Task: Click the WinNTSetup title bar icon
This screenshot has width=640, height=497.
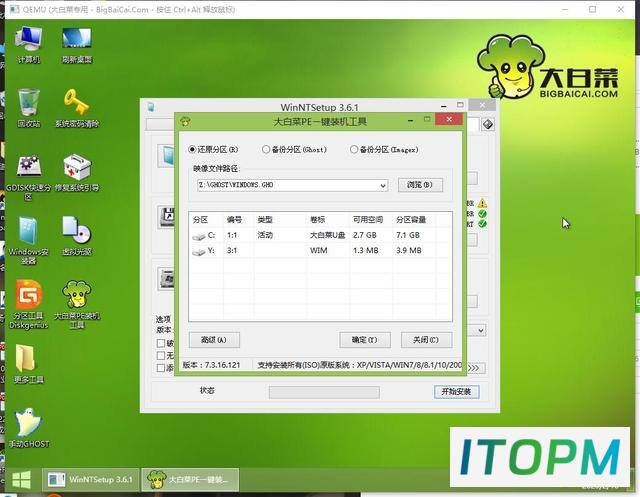Action: (x=151, y=107)
